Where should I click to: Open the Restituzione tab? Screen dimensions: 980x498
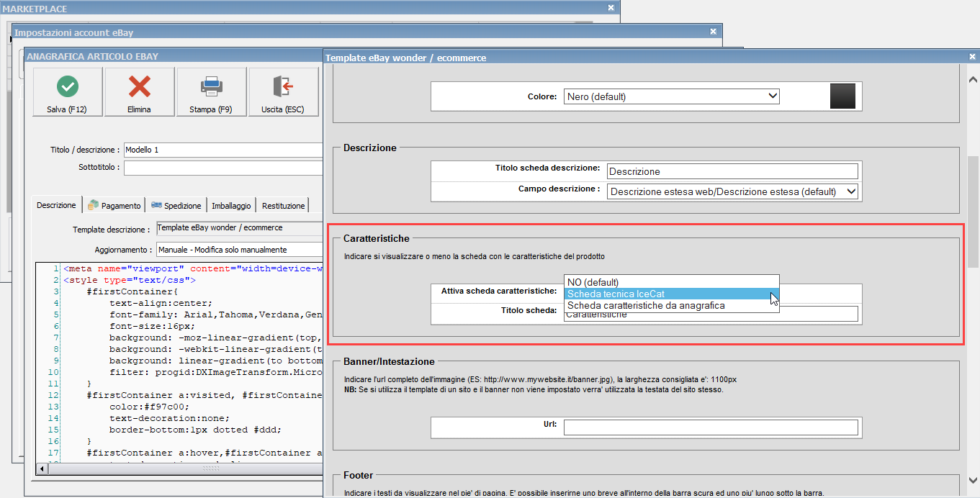pyautogui.click(x=283, y=205)
